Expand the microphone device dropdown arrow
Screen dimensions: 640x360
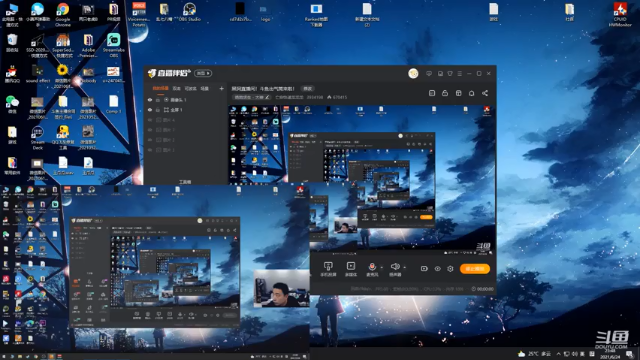tap(382, 268)
